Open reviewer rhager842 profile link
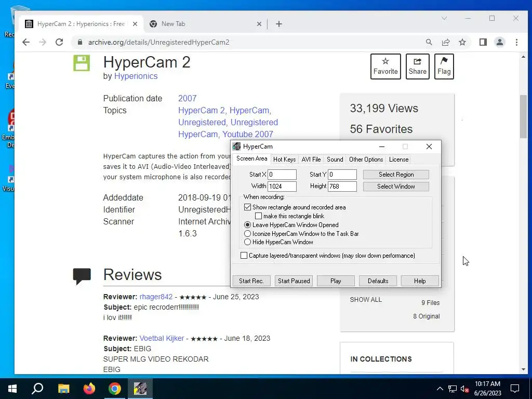This screenshot has height=399, width=532. (x=156, y=297)
